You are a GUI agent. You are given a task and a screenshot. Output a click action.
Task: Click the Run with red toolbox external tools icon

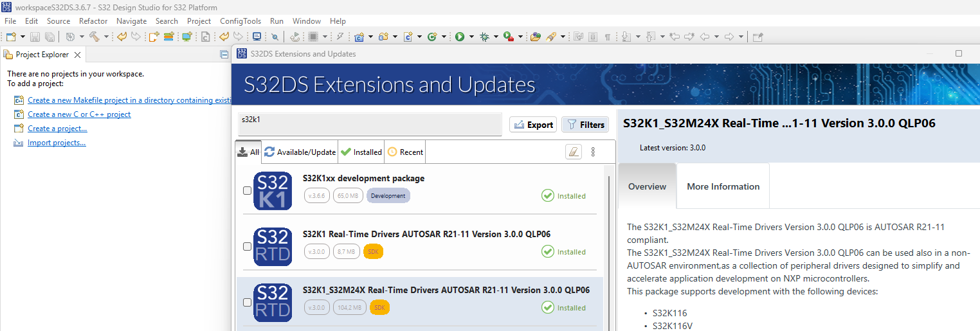point(509,37)
